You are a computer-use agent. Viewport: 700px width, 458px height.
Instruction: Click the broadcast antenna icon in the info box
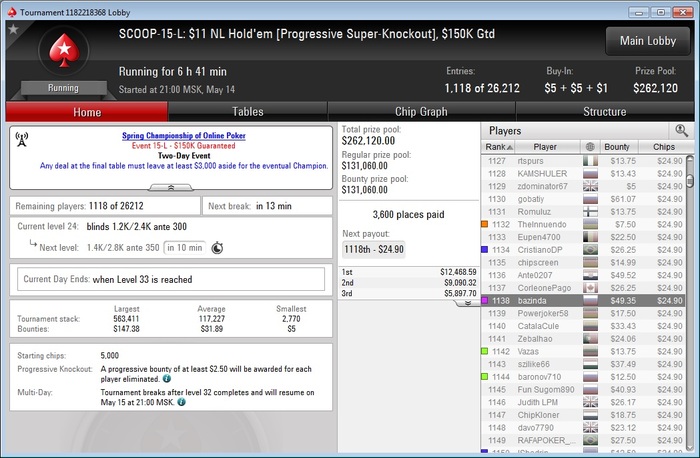click(21, 139)
